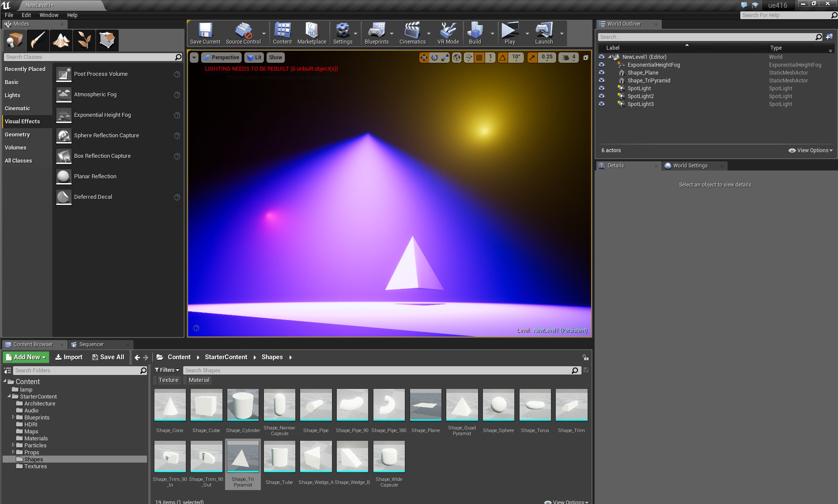Switch to the World Settings tab

(x=690, y=166)
